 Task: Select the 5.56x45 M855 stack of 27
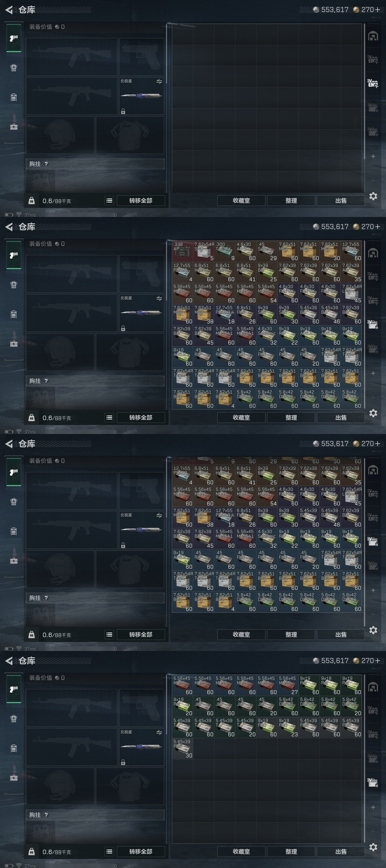288,685
